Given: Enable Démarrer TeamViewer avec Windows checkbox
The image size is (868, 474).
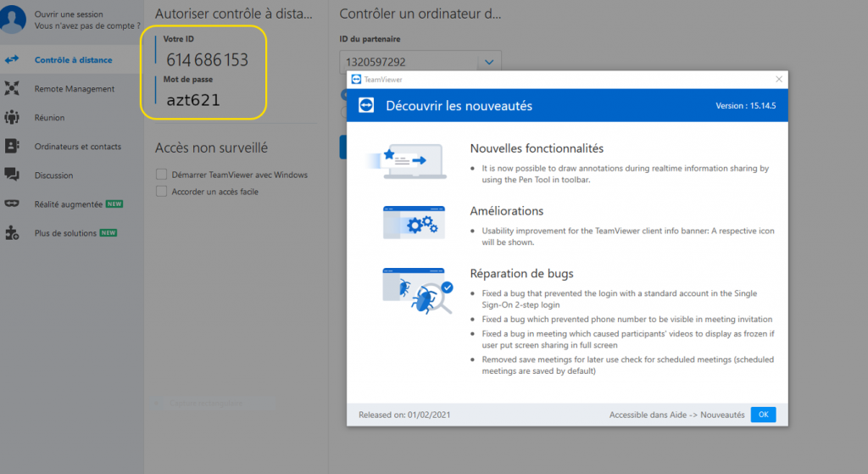Looking at the screenshot, I should point(161,175).
